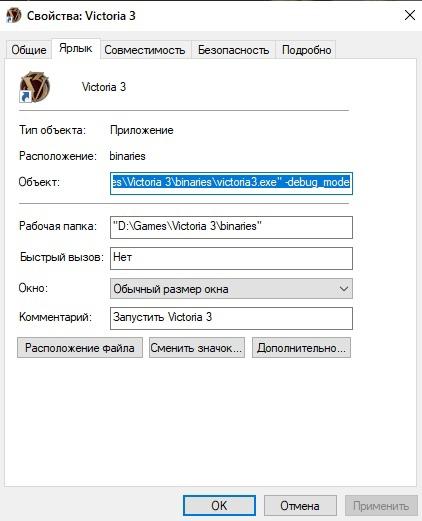
Task: Switch to the Общие tab
Action: (29, 50)
